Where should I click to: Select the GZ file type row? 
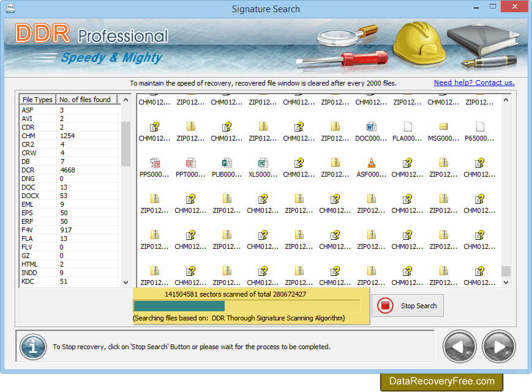[70, 256]
